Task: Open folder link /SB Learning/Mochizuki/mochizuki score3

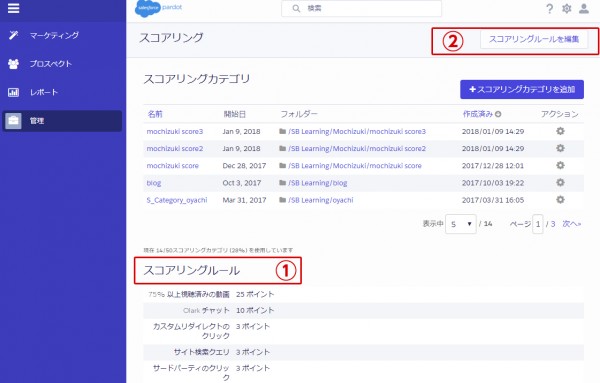Action: 357,132
